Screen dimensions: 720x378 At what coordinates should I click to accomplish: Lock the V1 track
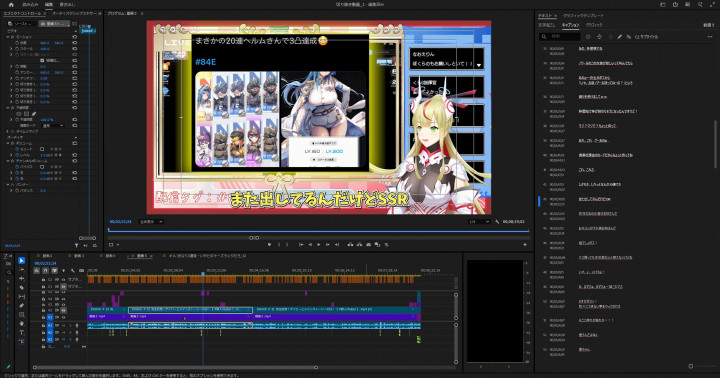[x=43, y=317]
